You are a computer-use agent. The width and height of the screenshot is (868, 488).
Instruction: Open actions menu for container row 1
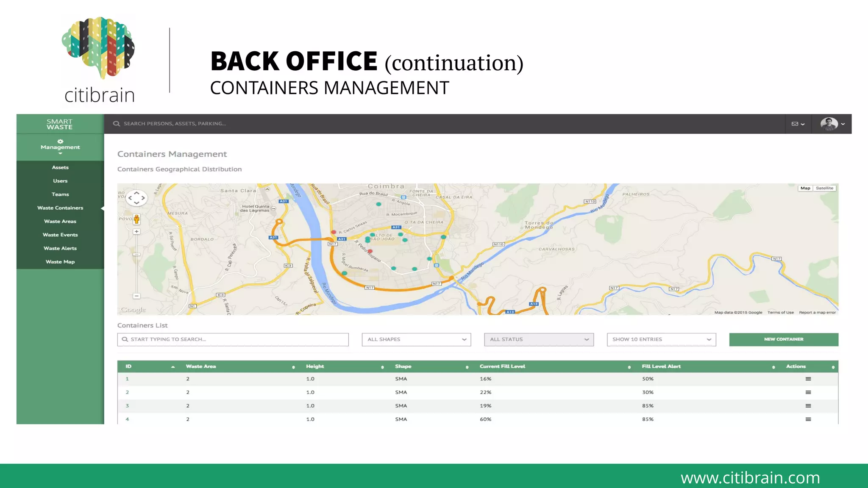[808, 379]
